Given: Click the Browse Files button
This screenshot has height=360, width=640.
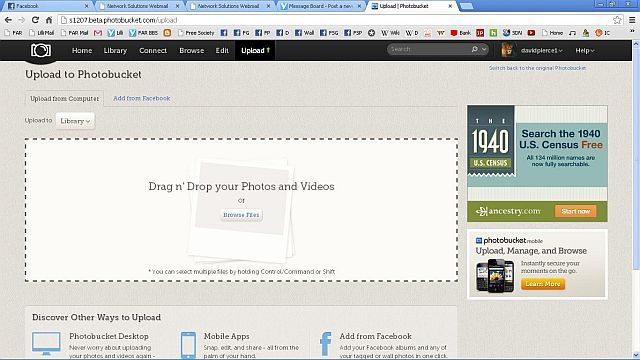Looking at the screenshot, I should tap(241, 215).
